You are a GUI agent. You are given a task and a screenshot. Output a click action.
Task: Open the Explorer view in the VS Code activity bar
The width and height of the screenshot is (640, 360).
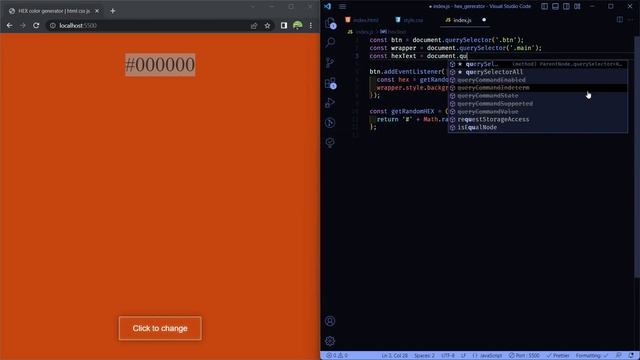pos(330,23)
